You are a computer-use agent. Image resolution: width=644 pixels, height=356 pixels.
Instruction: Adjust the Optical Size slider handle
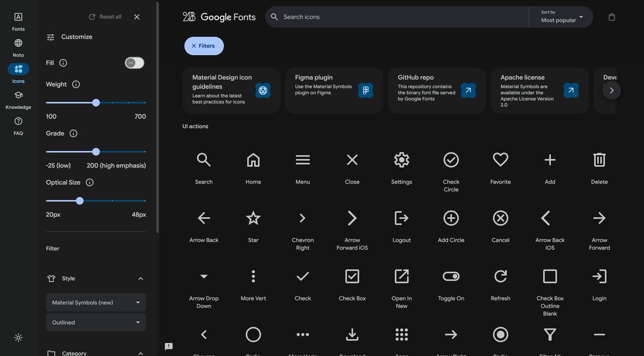[x=79, y=201]
